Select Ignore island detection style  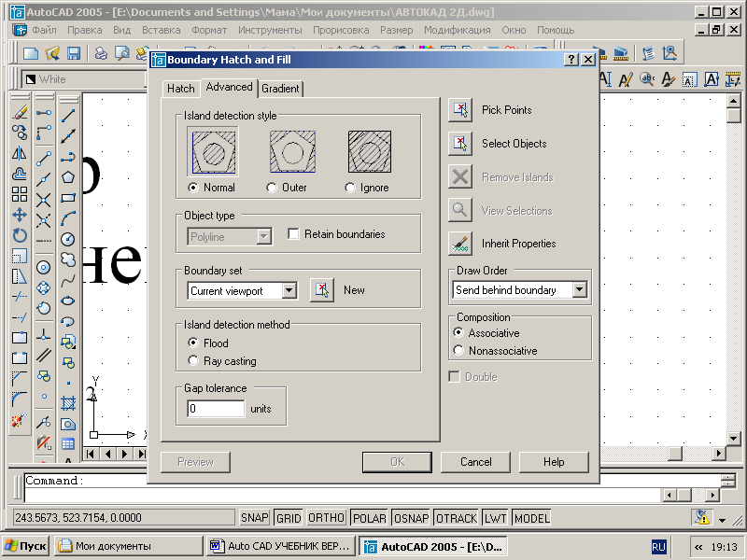[x=350, y=188]
